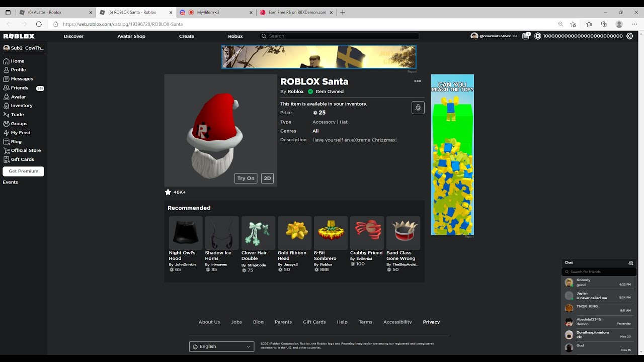Open the Create menu

(x=187, y=36)
